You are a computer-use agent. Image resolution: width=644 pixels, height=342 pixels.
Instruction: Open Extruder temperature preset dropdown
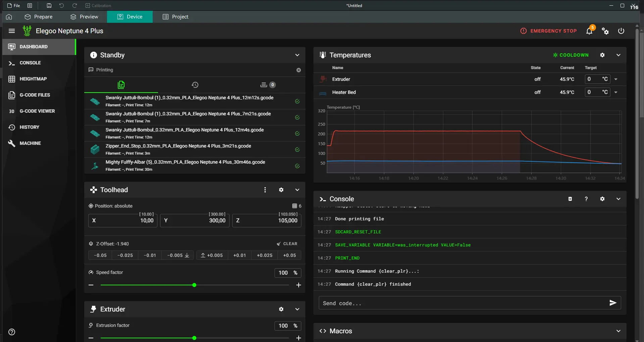[616, 79]
